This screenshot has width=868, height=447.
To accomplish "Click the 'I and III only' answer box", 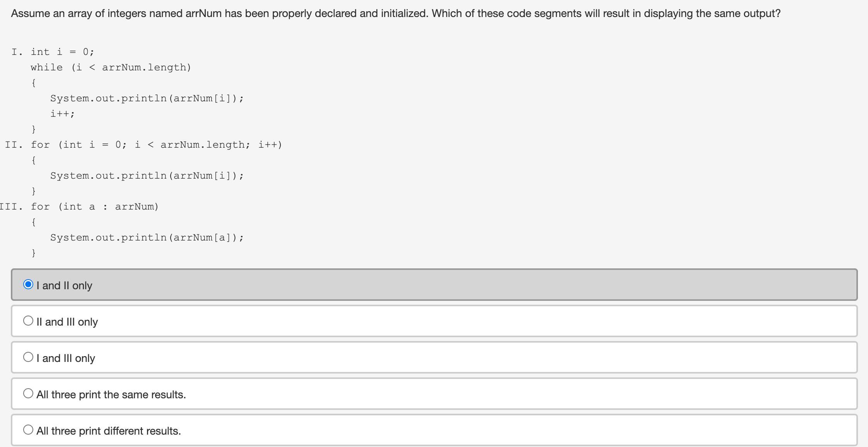I will tap(434, 357).
